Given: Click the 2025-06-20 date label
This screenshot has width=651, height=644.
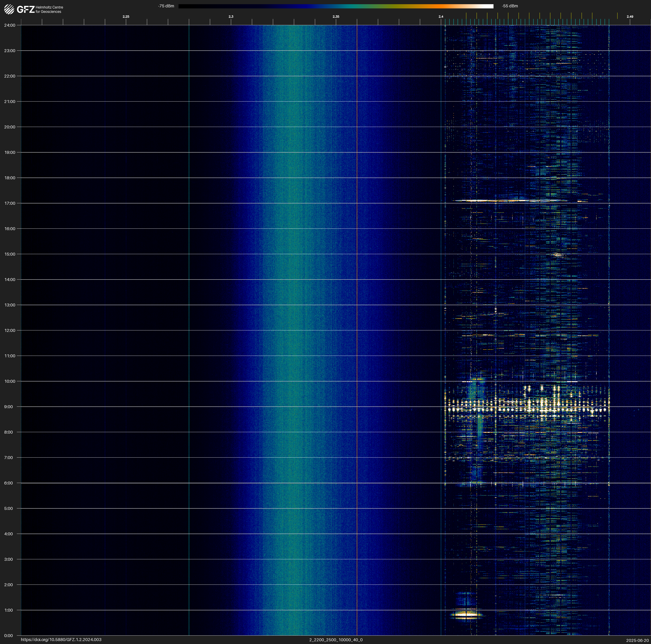Looking at the screenshot, I should (637, 640).
